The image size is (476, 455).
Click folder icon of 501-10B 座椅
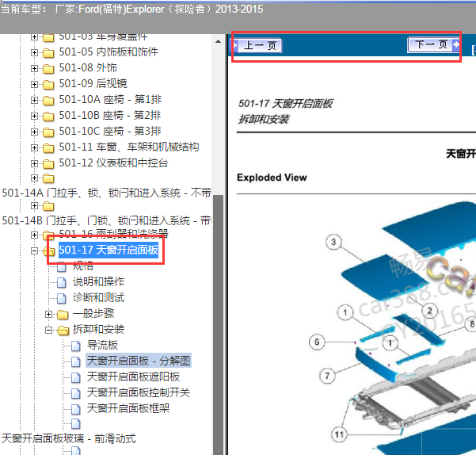pos(48,116)
